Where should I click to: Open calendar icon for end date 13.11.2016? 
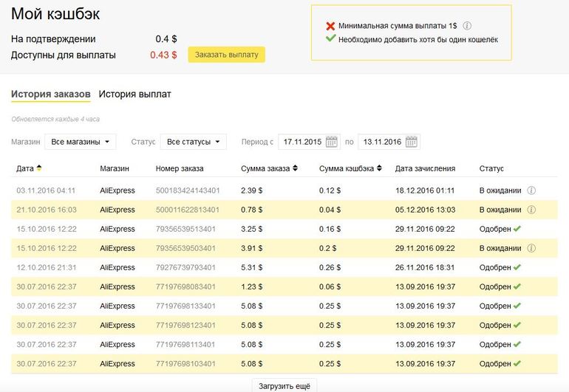pos(412,142)
